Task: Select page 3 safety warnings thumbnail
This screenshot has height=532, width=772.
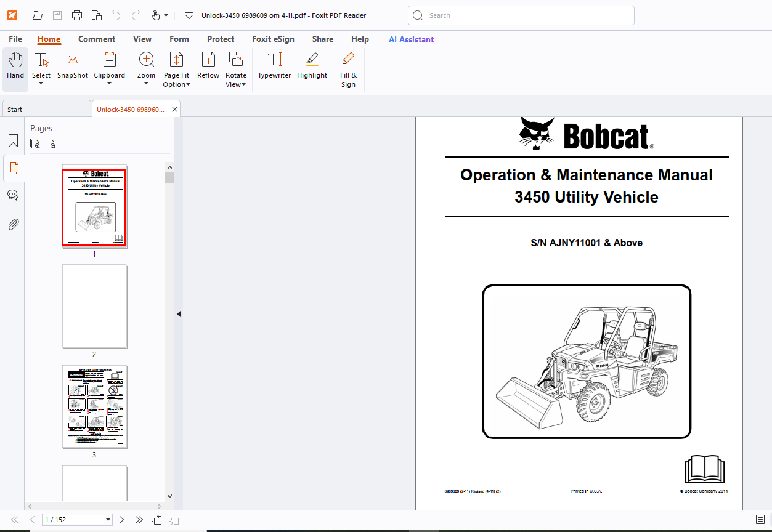Action: (x=94, y=407)
